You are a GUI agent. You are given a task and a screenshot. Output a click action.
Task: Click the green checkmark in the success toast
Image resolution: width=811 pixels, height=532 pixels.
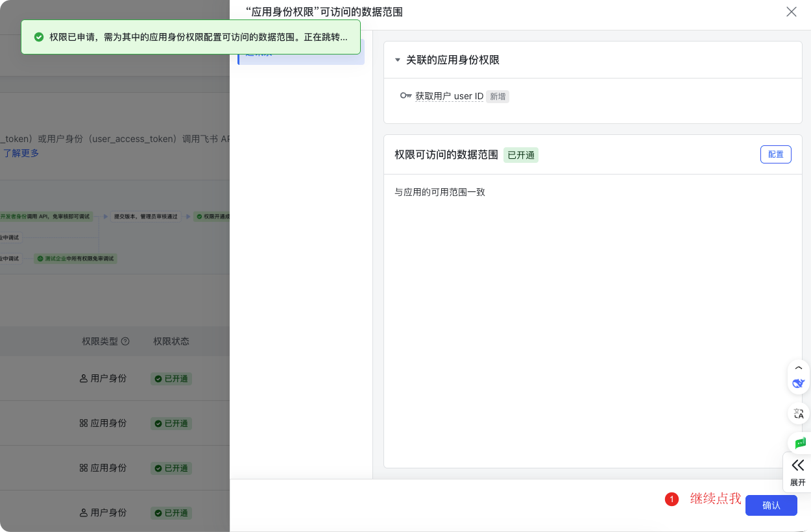pyautogui.click(x=39, y=38)
